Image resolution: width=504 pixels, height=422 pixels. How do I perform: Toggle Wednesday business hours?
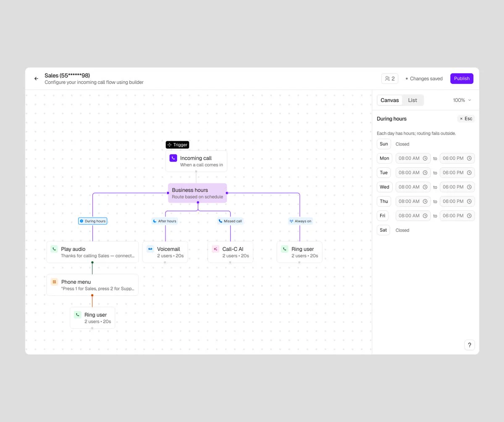click(x=384, y=187)
